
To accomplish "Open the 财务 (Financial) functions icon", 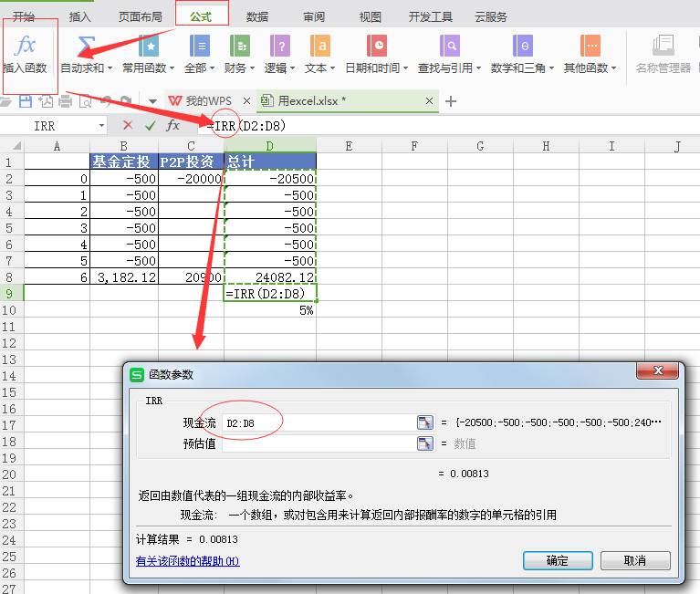I will click(x=239, y=45).
